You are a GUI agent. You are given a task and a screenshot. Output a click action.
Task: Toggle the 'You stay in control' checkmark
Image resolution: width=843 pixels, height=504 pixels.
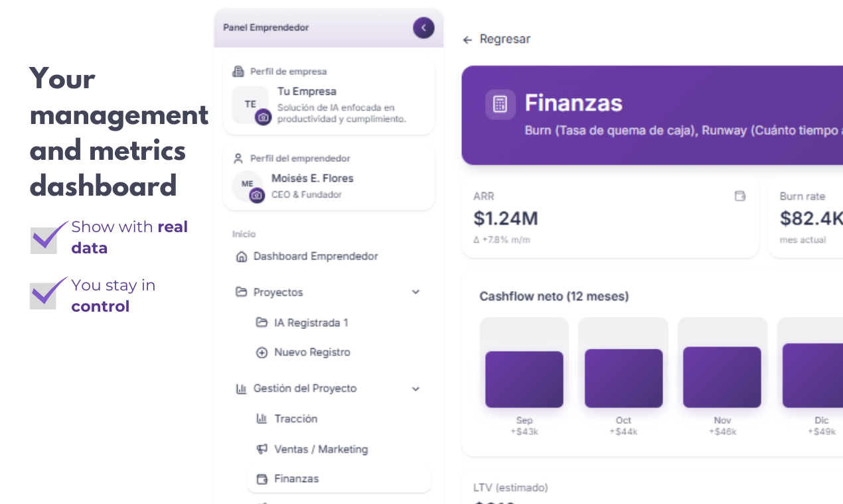pyautogui.click(x=44, y=296)
